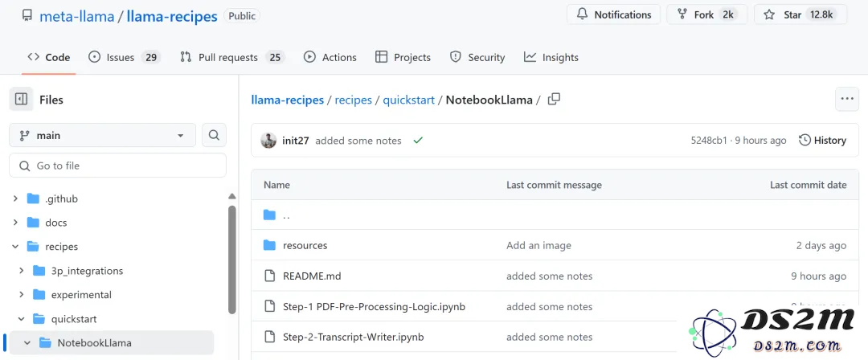
Task: Expand the docs folder chevron
Action: click(x=15, y=223)
